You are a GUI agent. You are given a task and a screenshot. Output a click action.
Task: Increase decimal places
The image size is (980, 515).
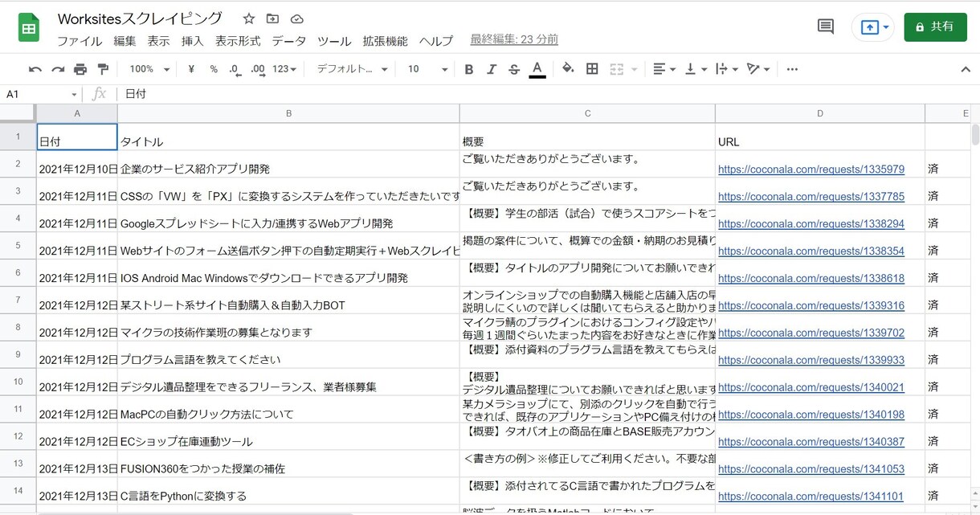tap(258, 69)
